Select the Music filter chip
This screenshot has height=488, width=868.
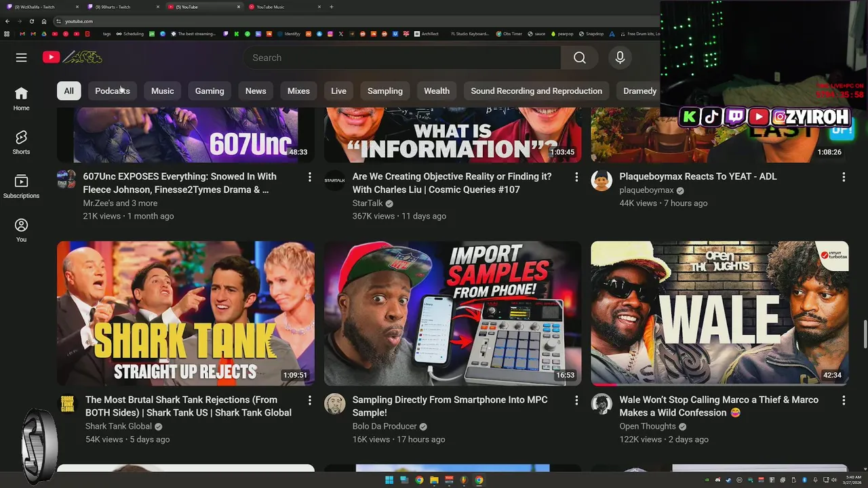[x=163, y=91]
